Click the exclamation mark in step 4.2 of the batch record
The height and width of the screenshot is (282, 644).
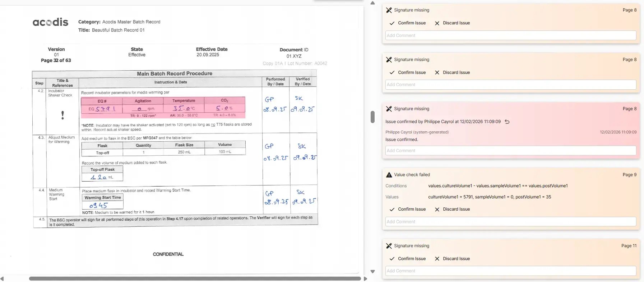(62, 115)
